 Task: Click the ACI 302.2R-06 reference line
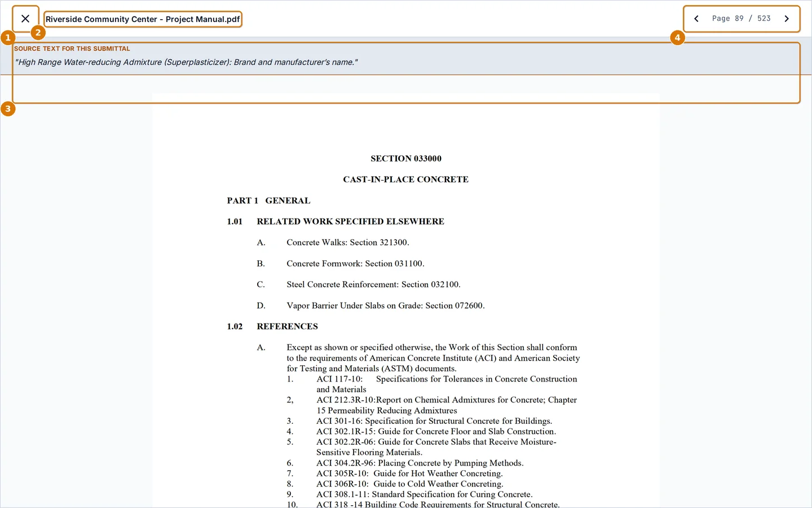436,447
